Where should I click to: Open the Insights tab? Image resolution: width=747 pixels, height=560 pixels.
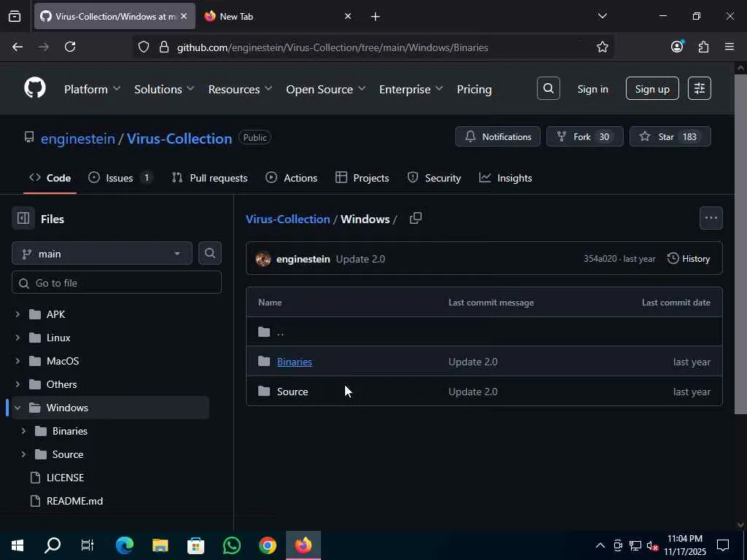(506, 178)
